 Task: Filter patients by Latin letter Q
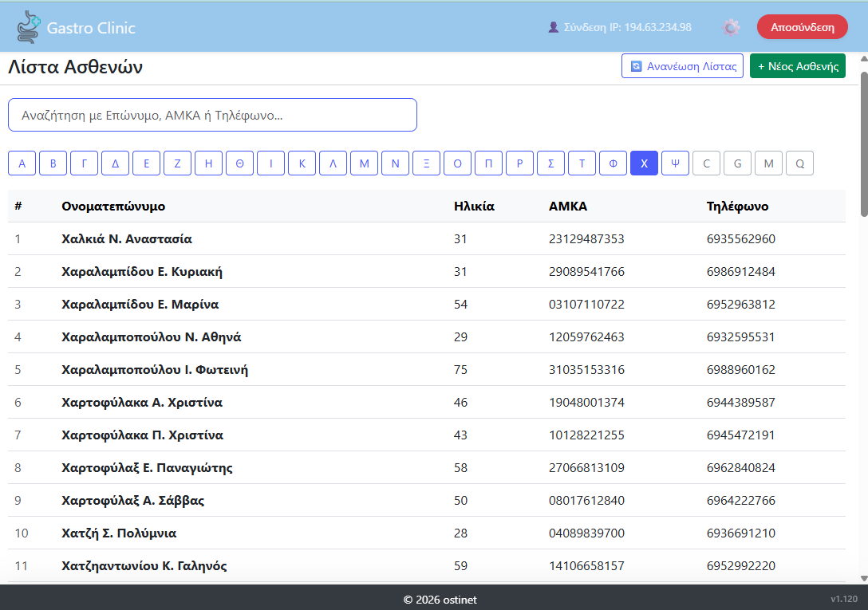click(x=799, y=163)
